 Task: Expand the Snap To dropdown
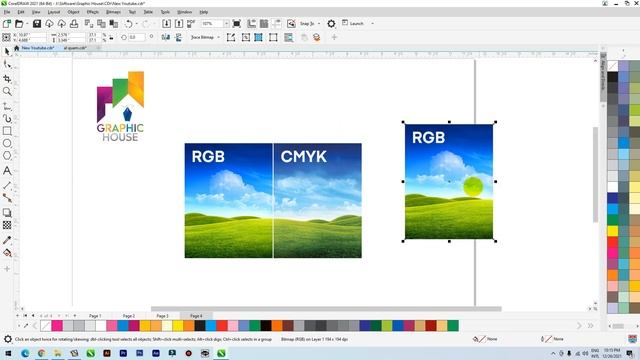(x=319, y=24)
